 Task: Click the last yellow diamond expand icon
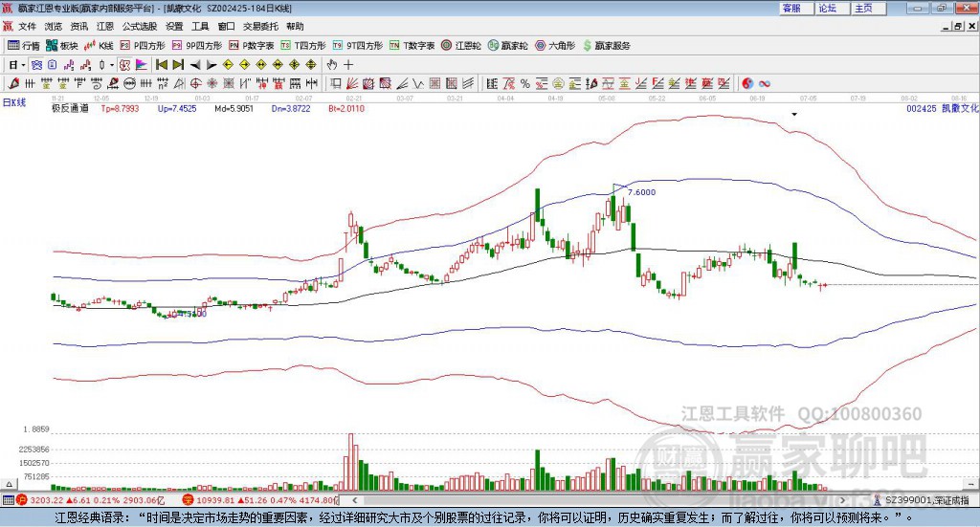(311, 65)
